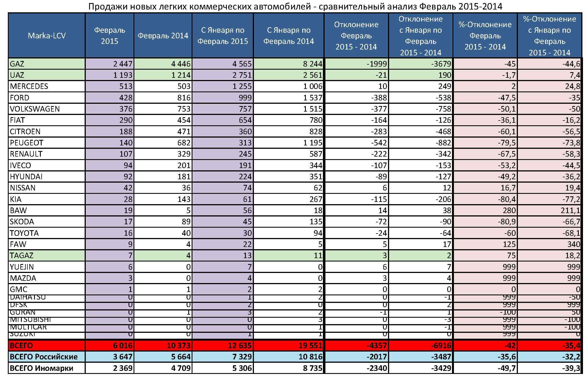Select the ВСЕГО Иномарки row label

47,368
